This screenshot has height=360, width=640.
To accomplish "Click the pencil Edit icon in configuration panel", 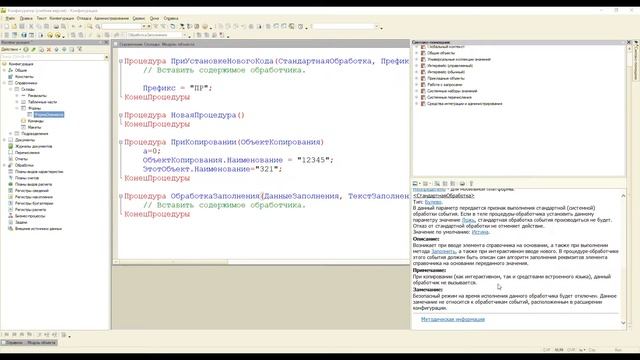I will pos(34,49).
